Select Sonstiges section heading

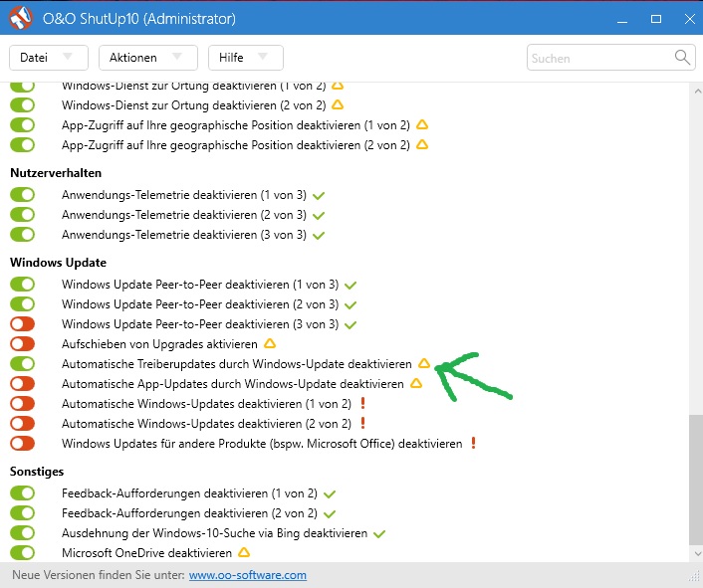click(x=37, y=472)
